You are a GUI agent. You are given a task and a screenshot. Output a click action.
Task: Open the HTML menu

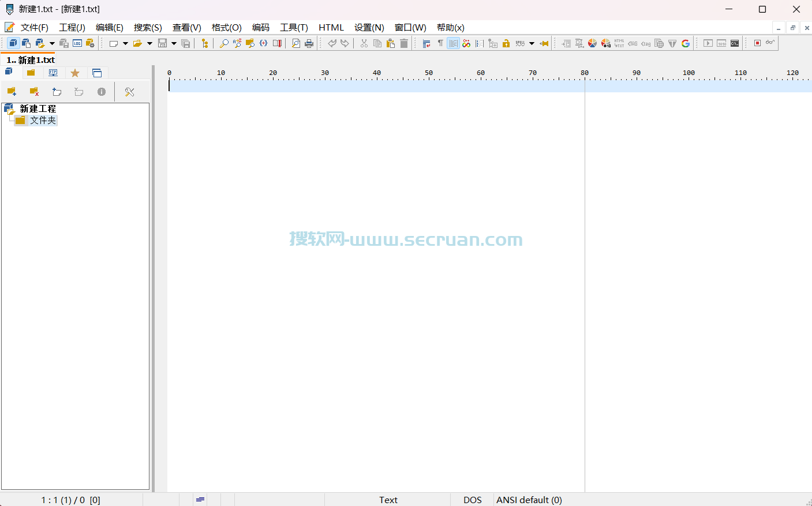[331, 27]
